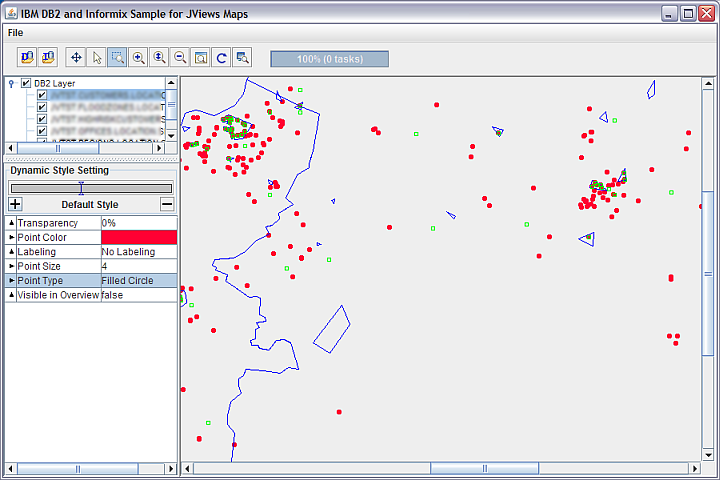Select the Transparency value 0%
Screen dimensions: 720x480
tap(139, 223)
